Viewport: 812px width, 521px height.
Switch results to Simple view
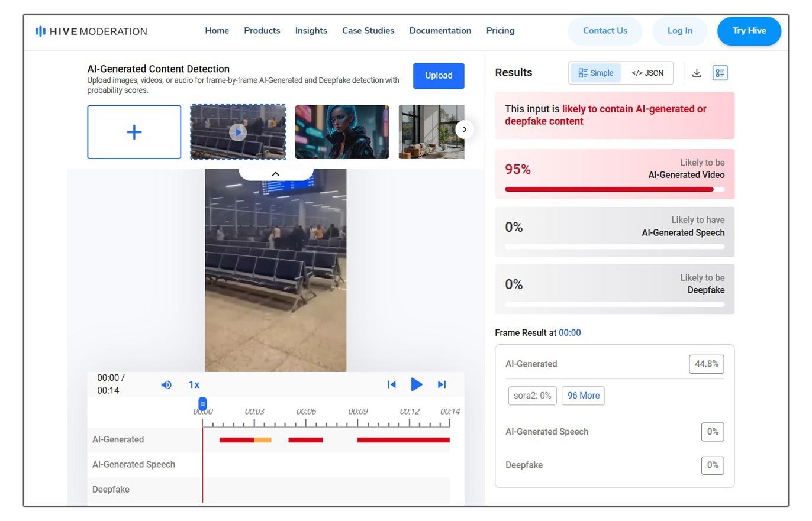point(595,73)
